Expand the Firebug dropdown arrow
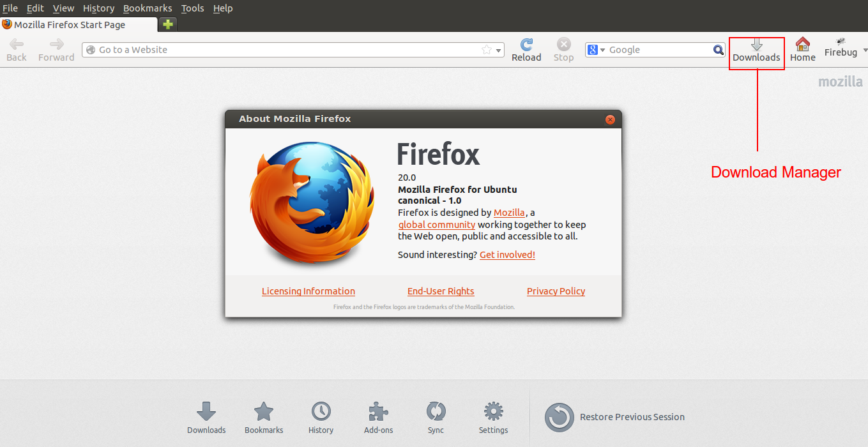Viewport: 868px width, 447px height. click(x=865, y=50)
